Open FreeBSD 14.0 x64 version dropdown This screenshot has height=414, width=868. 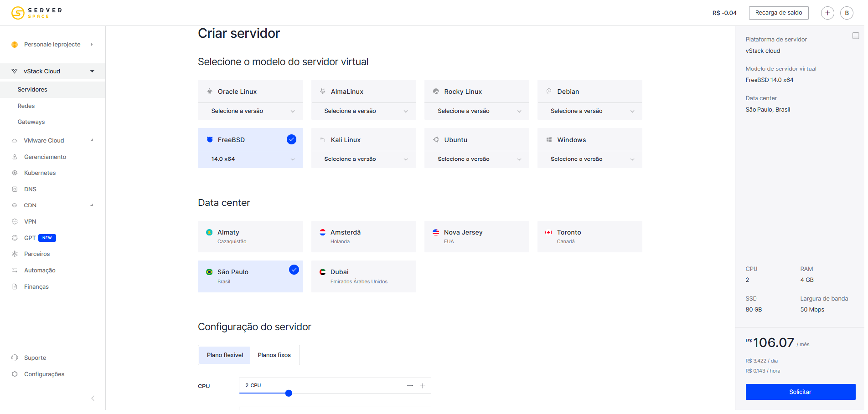pyautogui.click(x=250, y=159)
